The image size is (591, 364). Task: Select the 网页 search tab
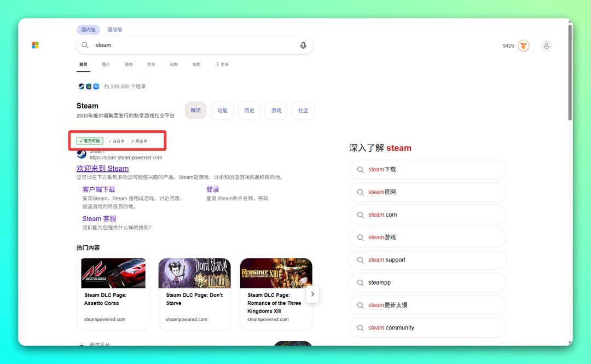tap(83, 65)
